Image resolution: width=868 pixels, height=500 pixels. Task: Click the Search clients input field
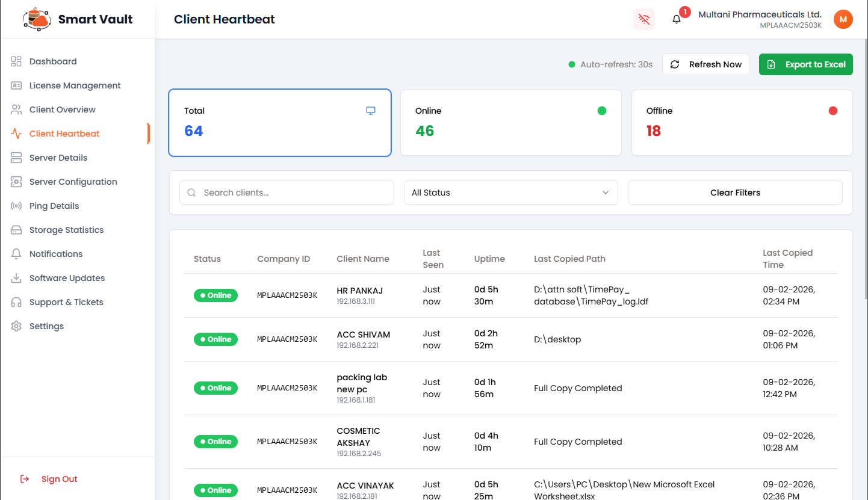coord(287,192)
